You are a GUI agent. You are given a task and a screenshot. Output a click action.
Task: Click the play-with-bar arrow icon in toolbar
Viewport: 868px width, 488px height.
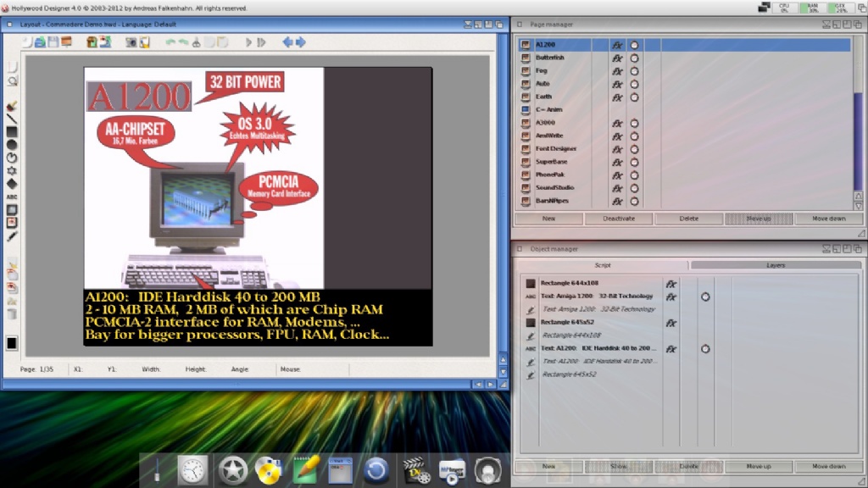261,42
